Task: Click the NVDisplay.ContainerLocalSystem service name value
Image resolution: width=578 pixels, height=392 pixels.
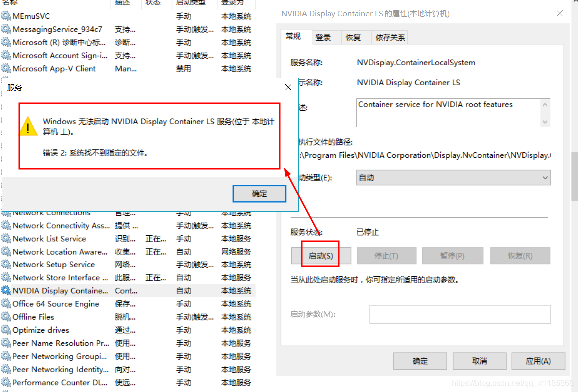Action: (x=416, y=63)
